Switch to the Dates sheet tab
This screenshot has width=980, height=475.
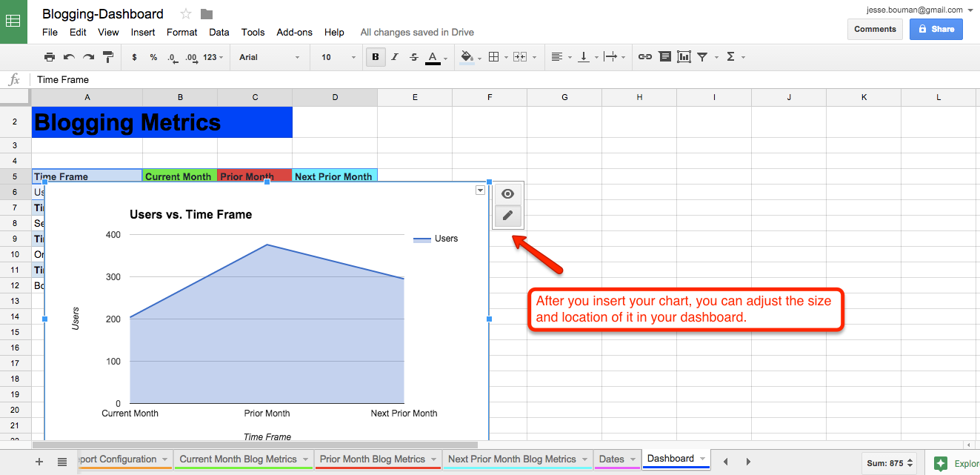613,459
